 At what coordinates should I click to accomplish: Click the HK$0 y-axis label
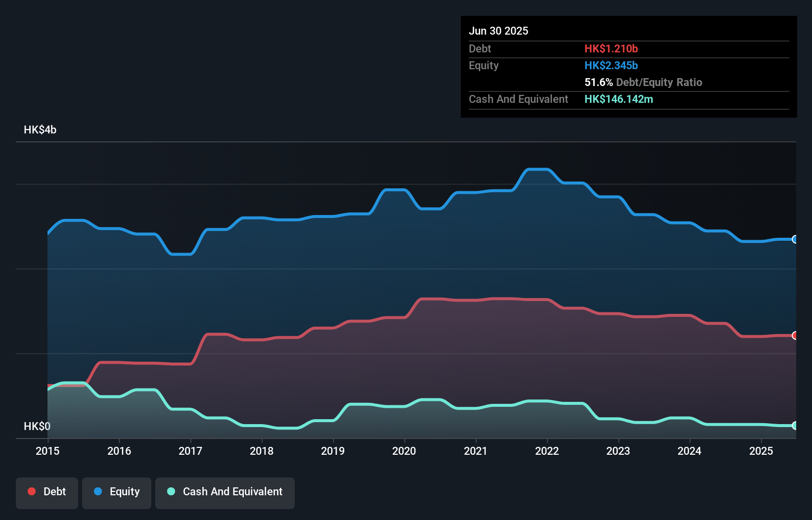click(x=37, y=426)
